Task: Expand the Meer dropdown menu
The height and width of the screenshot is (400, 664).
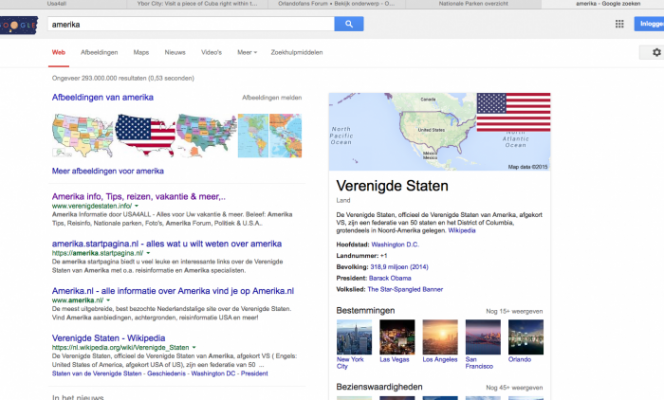Action: (247, 52)
